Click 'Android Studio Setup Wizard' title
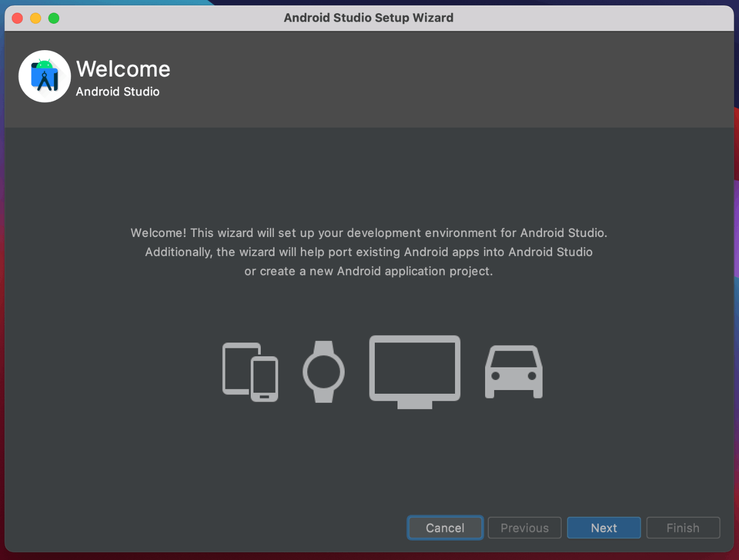This screenshot has width=739, height=560. 368,18
